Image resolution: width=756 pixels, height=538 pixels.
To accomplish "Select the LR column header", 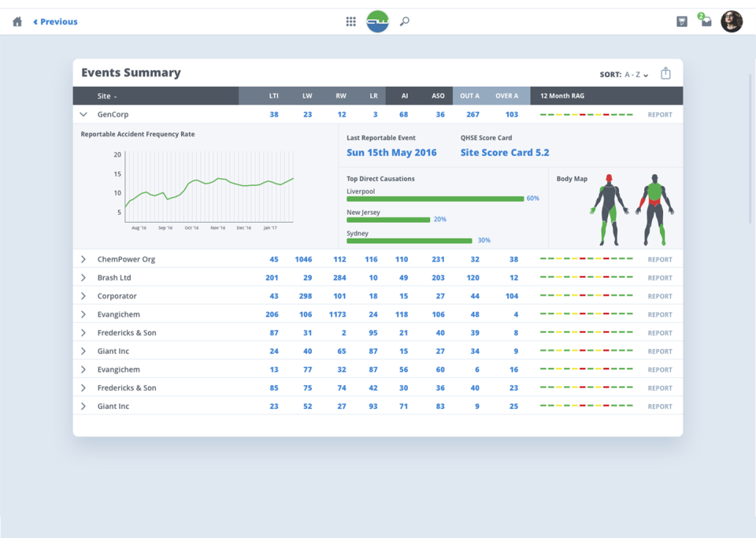I will (373, 96).
